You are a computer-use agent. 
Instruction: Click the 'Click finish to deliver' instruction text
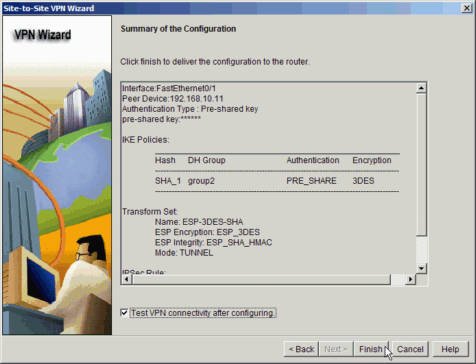215,62
